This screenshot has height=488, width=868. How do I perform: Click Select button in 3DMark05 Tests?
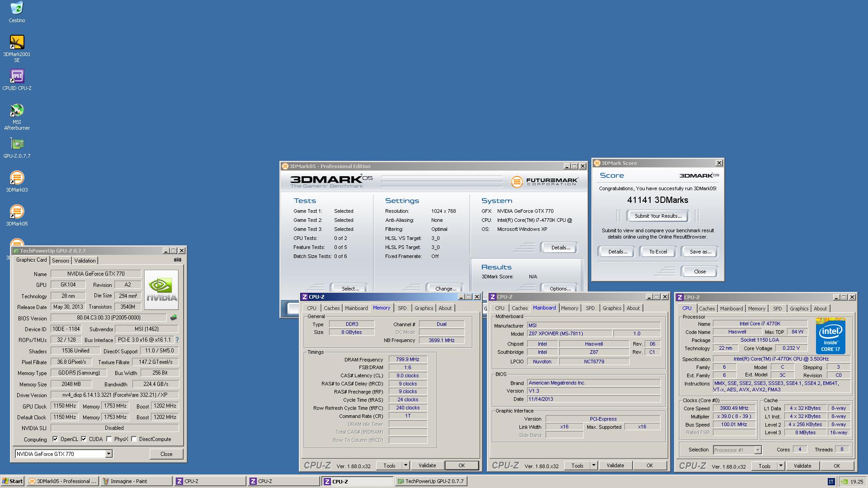(x=350, y=288)
